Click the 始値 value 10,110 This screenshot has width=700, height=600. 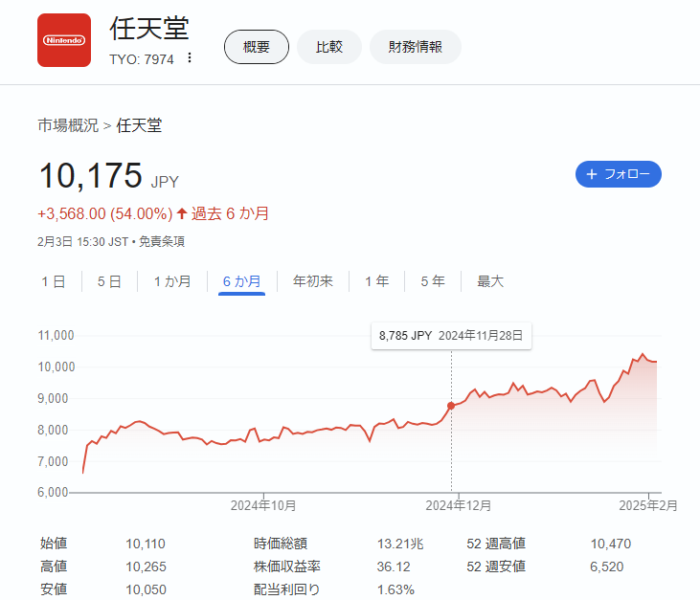[x=146, y=544]
